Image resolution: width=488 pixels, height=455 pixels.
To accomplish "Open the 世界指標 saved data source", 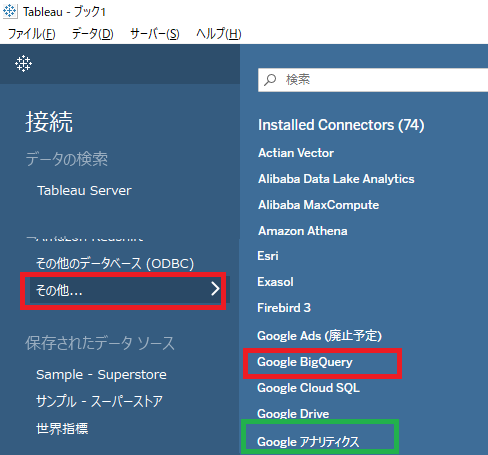I will [x=62, y=428].
